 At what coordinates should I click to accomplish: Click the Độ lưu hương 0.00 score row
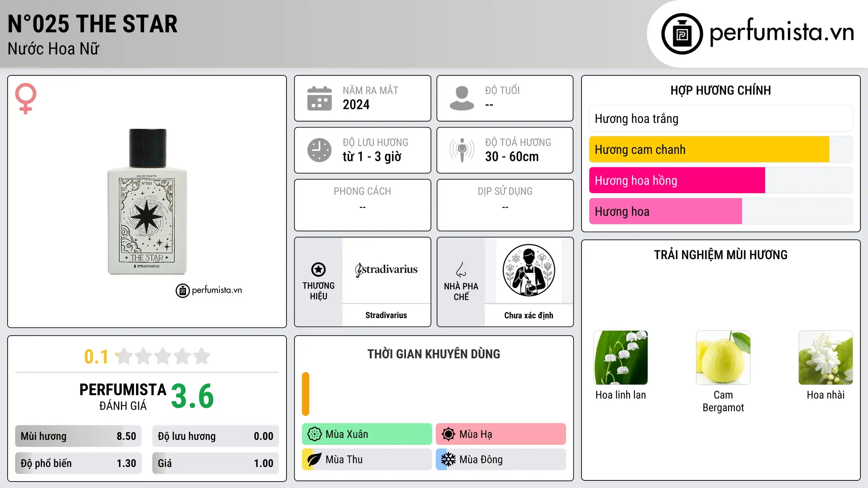click(x=216, y=436)
